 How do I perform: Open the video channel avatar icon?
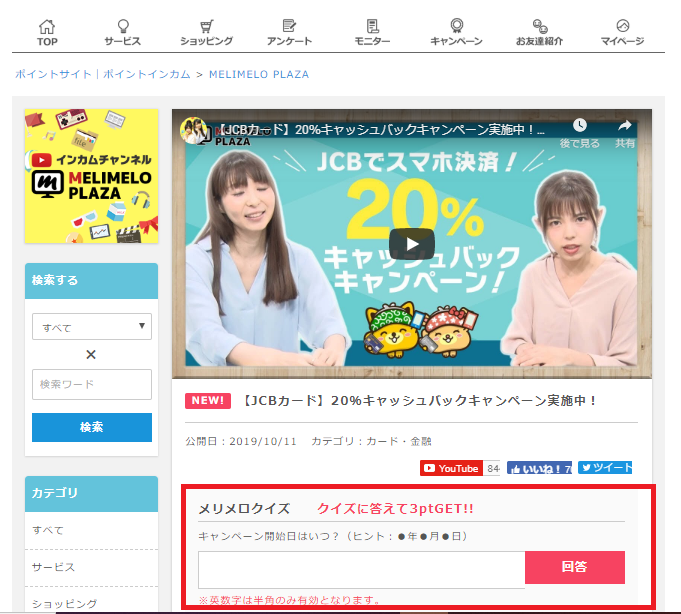(x=193, y=130)
